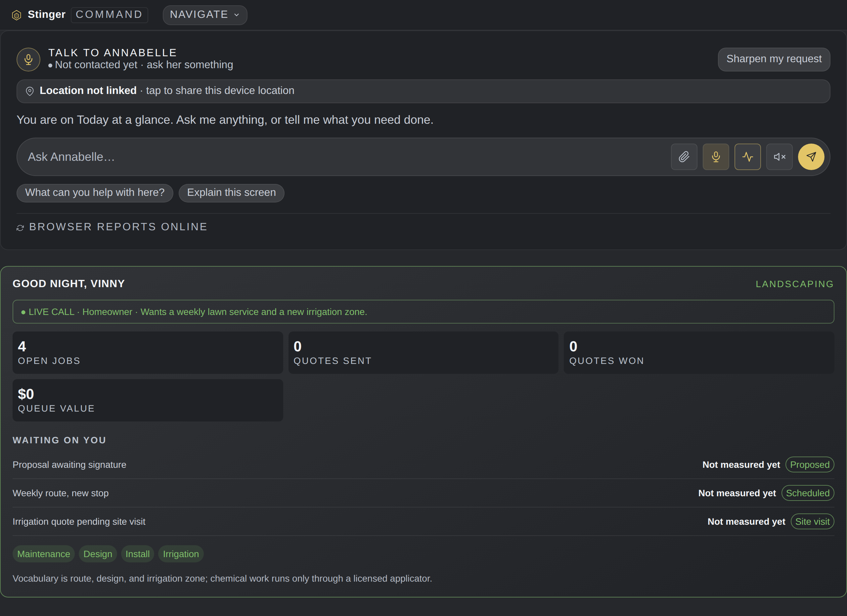Open the NAVIGATE dropdown
847x616 pixels.
pos(205,15)
